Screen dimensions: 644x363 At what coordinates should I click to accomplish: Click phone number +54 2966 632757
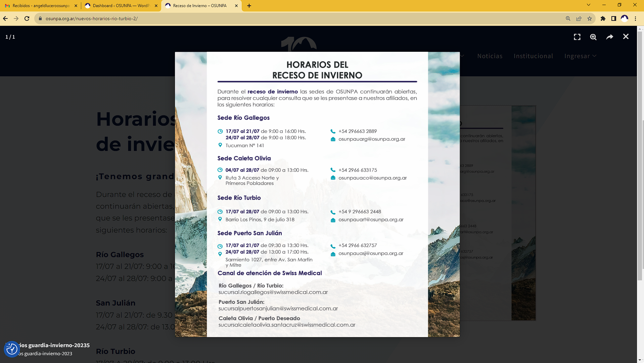(358, 245)
